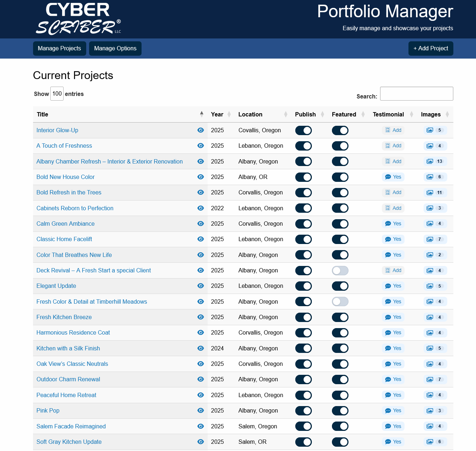This screenshot has width=476, height=451.
Task: Open Yes testimonial for Bold New House Color
Action: click(393, 177)
